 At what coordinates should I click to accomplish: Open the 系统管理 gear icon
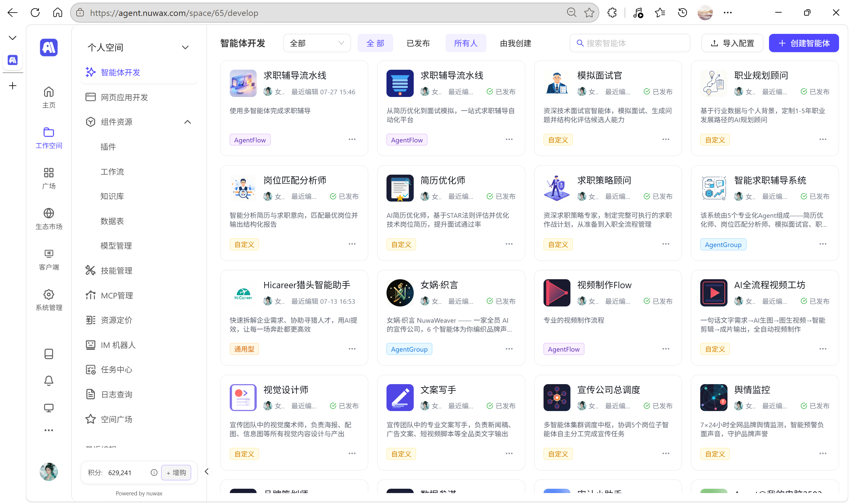click(x=48, y=294)
